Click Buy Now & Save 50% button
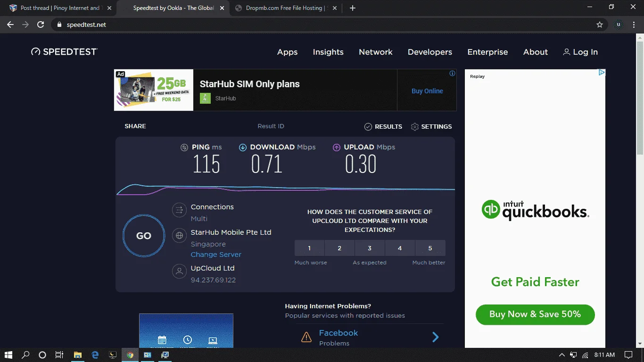Image resolution: width=644 pixels, height=362 pixels. coord(535,314)
